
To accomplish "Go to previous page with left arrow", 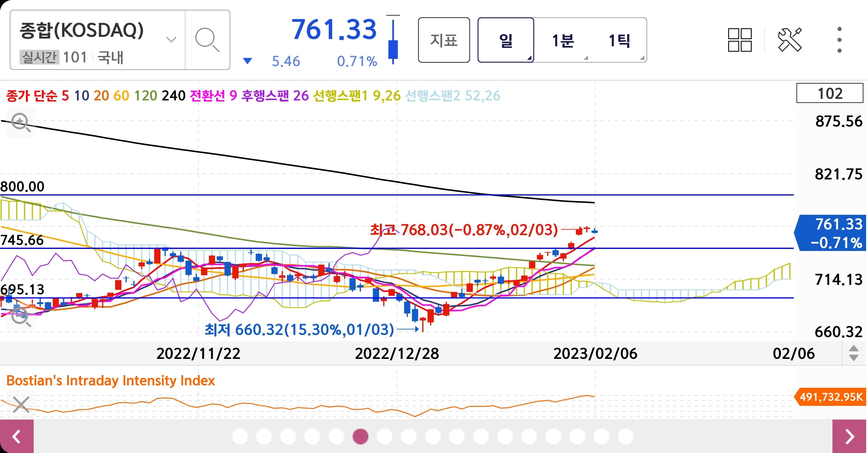I will pos(16,437).
